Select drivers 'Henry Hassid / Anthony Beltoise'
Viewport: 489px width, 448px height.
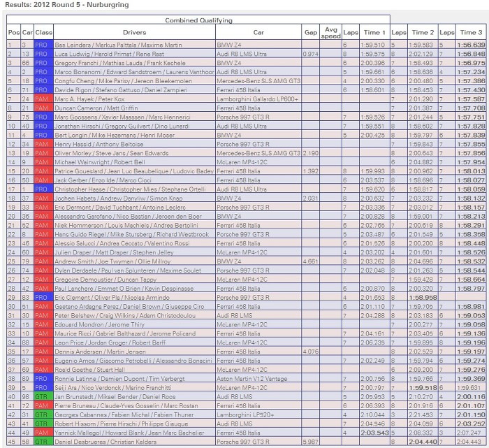coord(99,145)
